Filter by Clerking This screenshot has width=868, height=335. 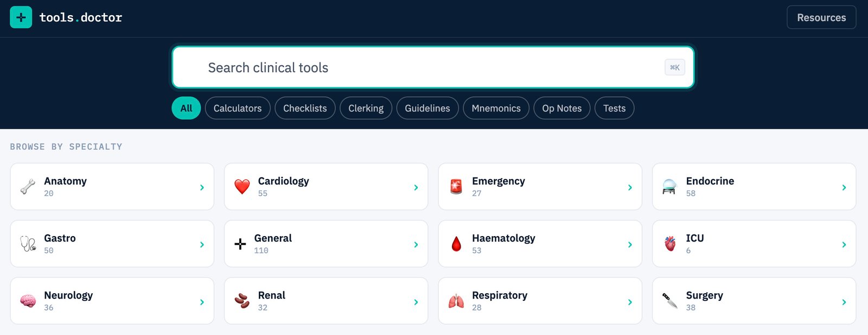(366, 108)
